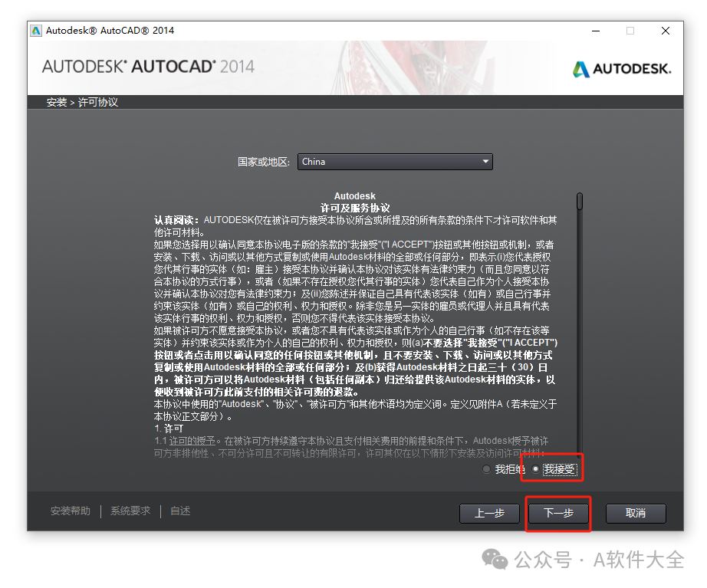Open the 自述 readme link
This screenshot has width=707, height=588.
[180, 511]
